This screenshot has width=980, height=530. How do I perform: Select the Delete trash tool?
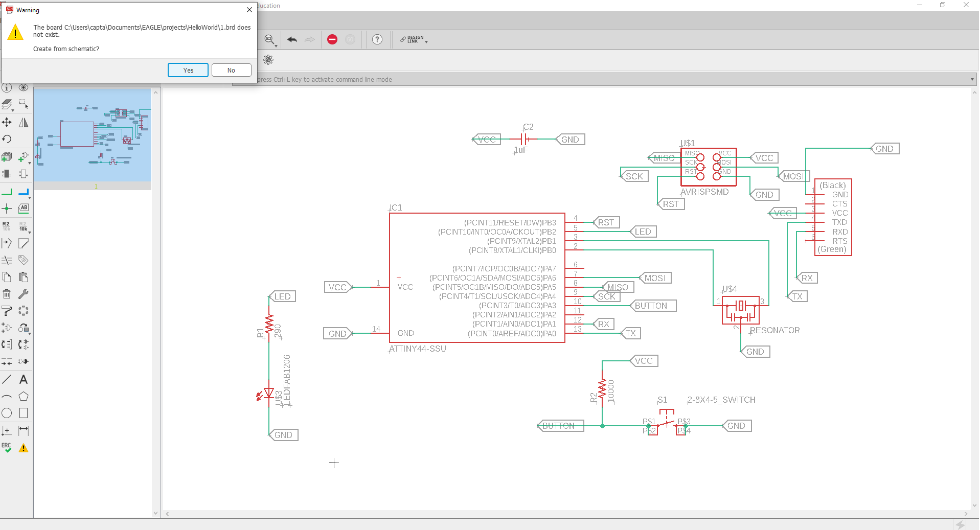[x=7, y=294]
